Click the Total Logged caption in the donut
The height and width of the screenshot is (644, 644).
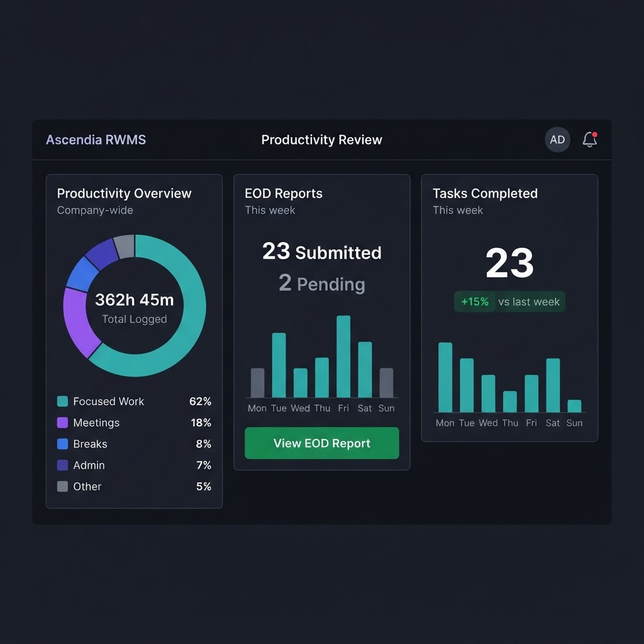(135, 319)
